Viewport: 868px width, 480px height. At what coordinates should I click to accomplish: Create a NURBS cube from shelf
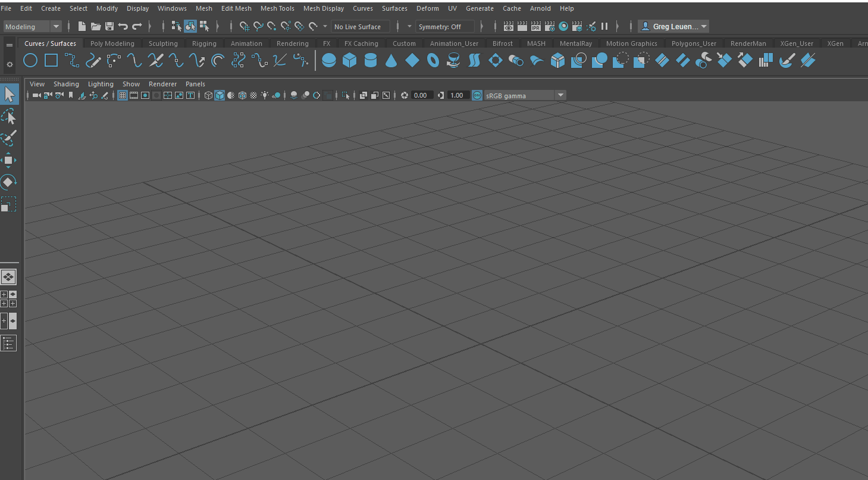pyautogui.click(x=349, y=60)
